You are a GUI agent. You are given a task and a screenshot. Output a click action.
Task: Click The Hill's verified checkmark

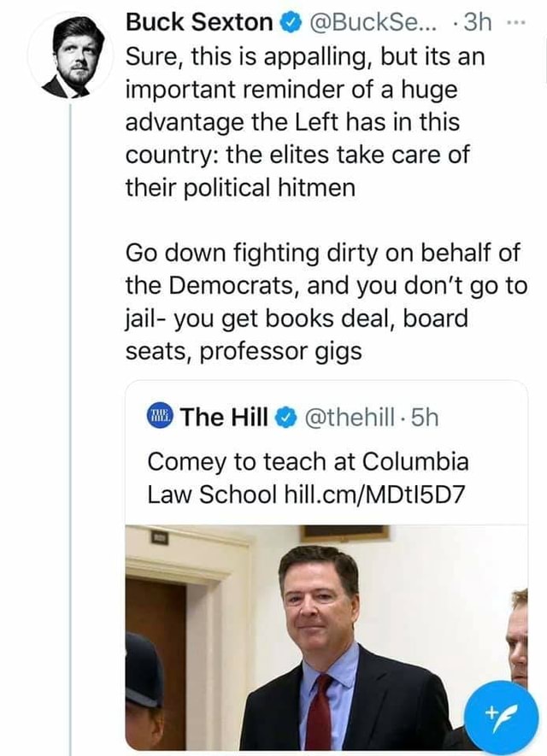285,417
